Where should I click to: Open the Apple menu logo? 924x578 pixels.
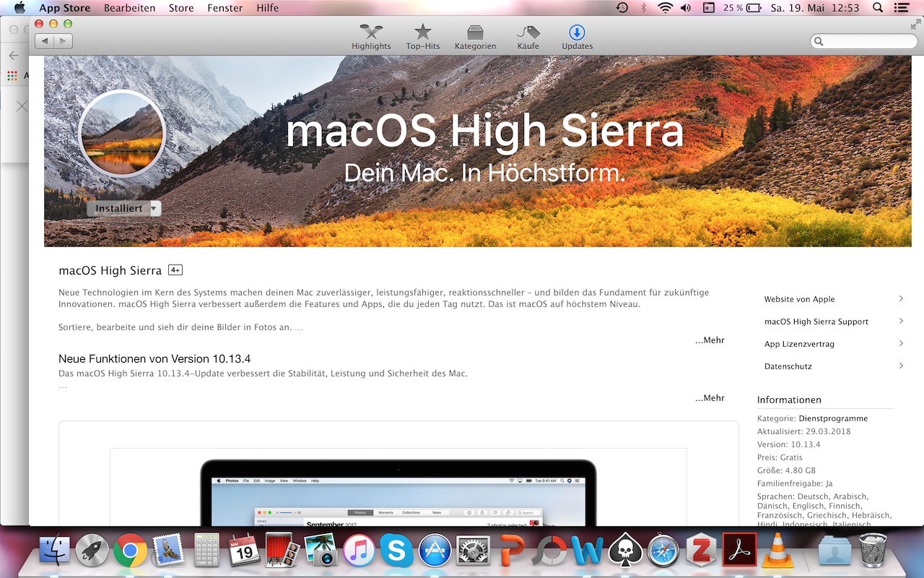19,8
